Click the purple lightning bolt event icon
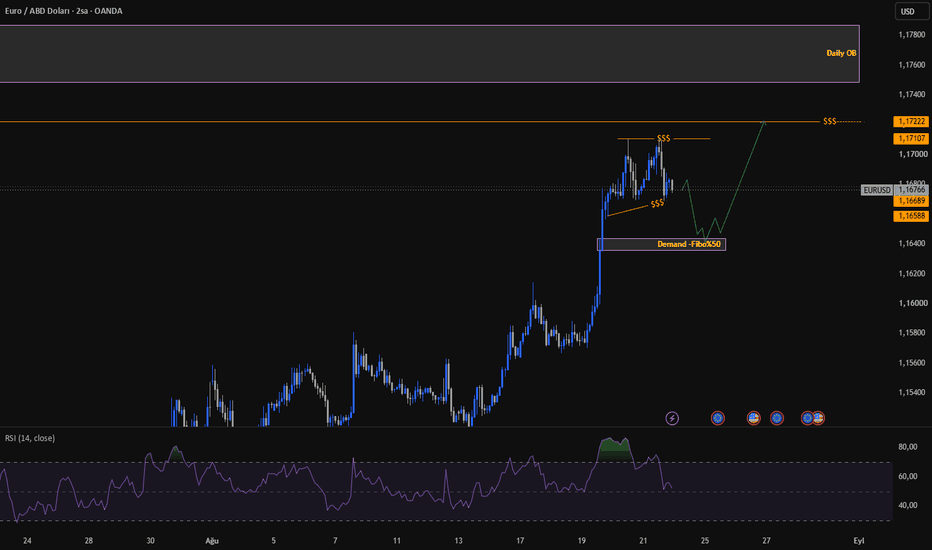The image size is (932, 550). 672,418
